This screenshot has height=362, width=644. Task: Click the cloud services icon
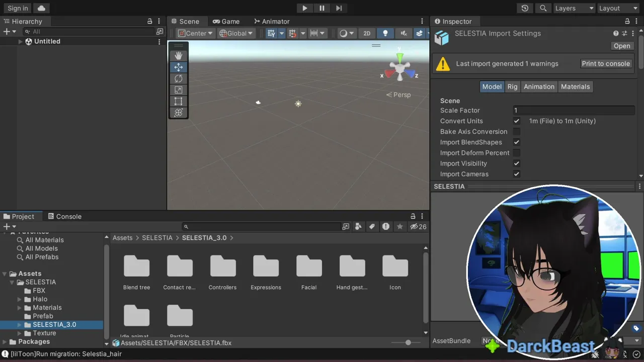point(41,8)
